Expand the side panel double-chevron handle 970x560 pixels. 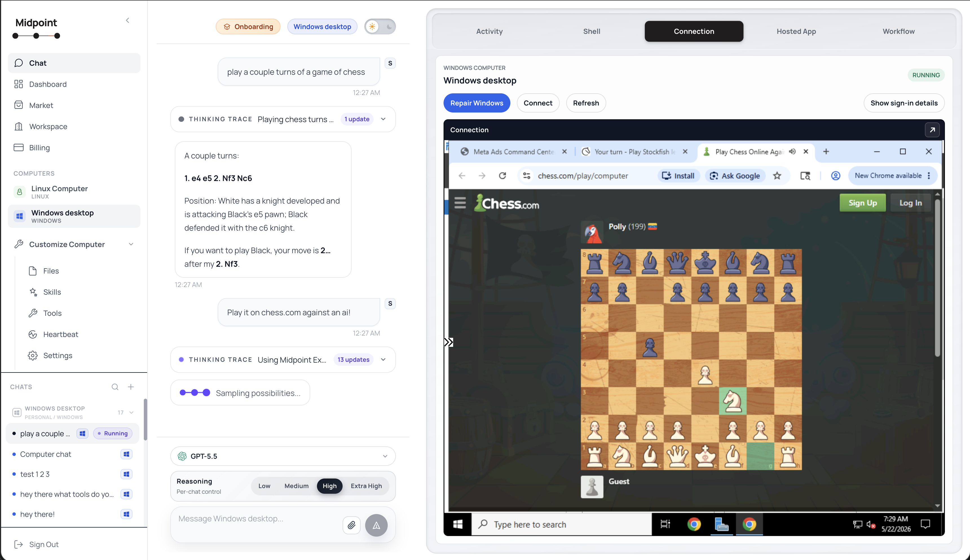pyautogui.click(x=448, y=342)
